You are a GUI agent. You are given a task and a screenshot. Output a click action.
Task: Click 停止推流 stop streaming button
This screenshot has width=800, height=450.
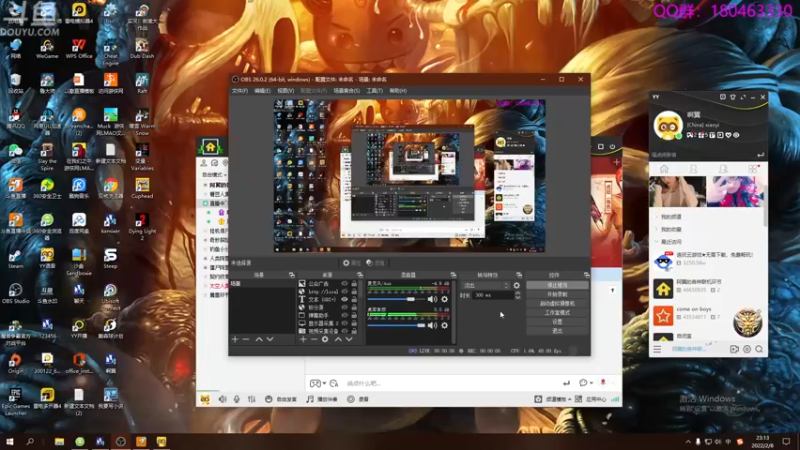tap(557, 285)
